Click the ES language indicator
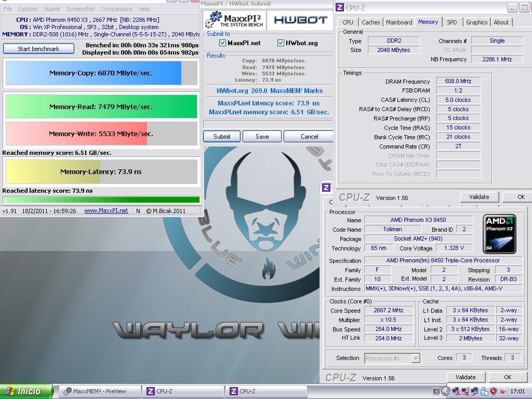The width and height of the screenshot is (532, 399). click(x=436, y=391)
